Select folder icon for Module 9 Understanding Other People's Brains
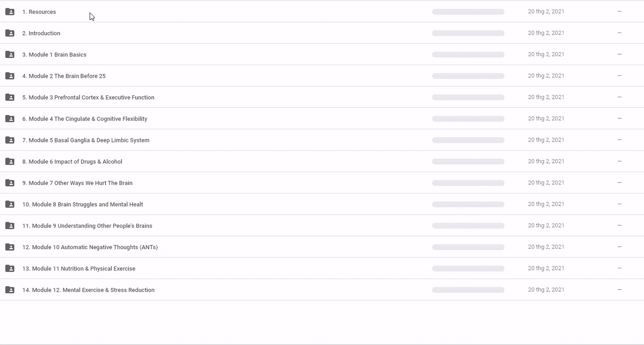This screenshot has height=345, width=644. click(10, 226)
